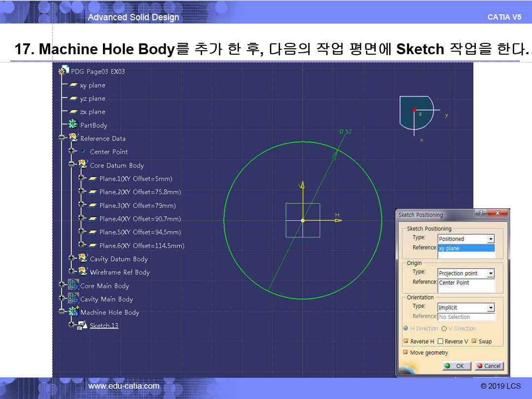The height and width of the screenshot is (399, 532).
Task: Toggle the Swap checkbox
Action: click(x=474, y=341)
